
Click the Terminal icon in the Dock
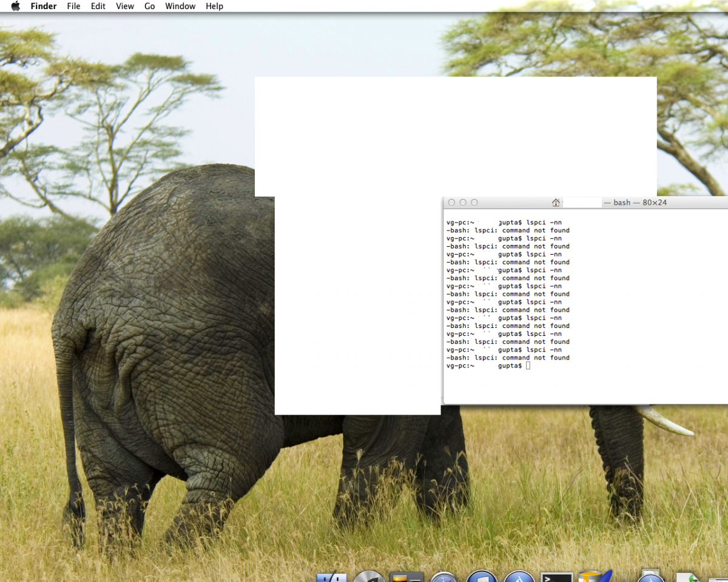[x=557, y=577]
